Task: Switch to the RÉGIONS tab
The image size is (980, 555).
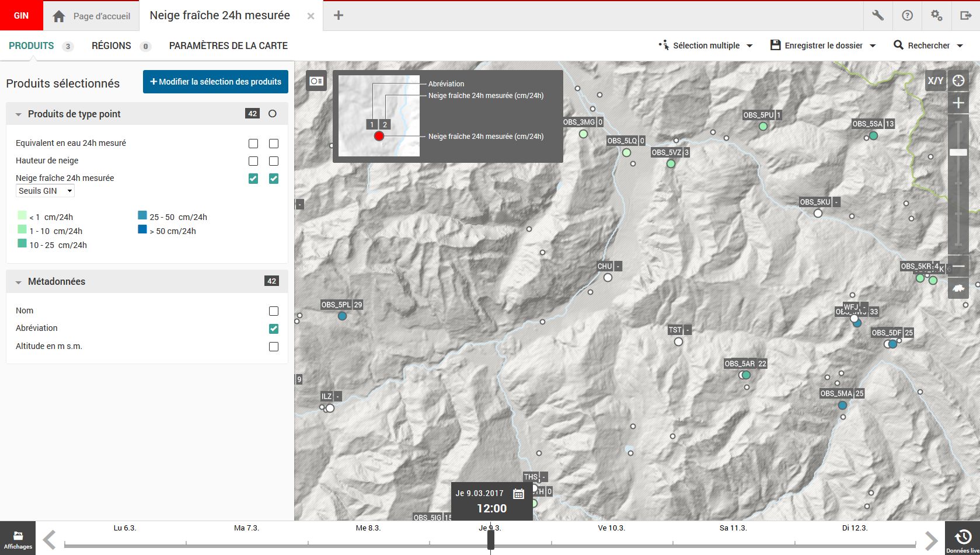Action: pos(111,46)
